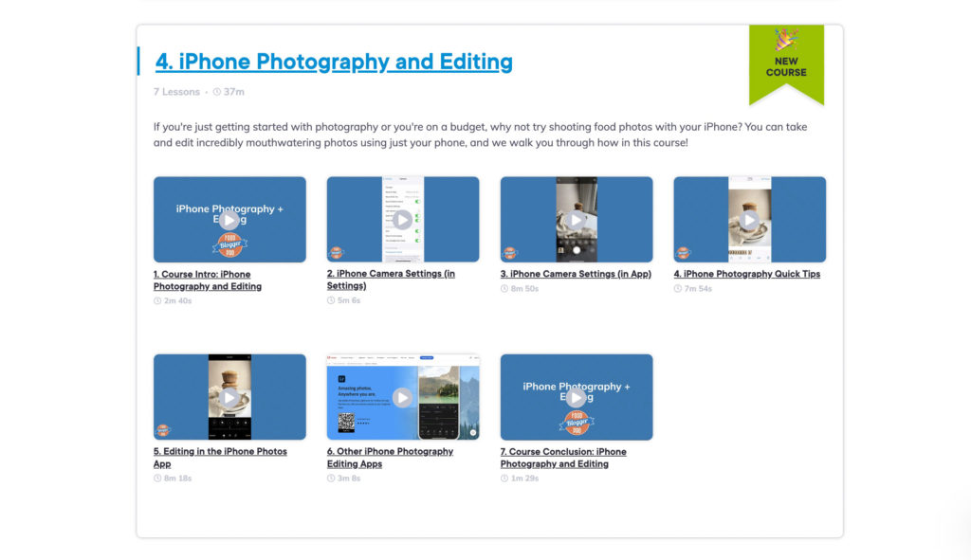Play lesson 6 Other iPhone Photography Editing Apps video

pyautogui.click(x=402, y=397)
